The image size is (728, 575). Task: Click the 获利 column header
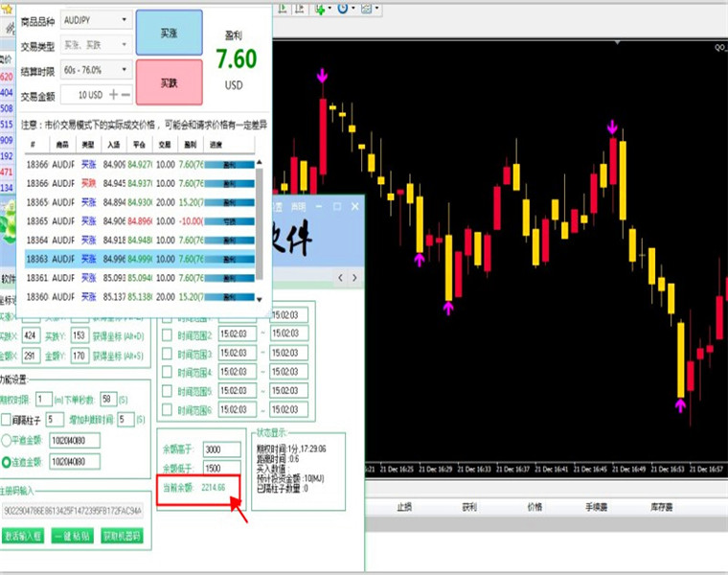point(469,507)
